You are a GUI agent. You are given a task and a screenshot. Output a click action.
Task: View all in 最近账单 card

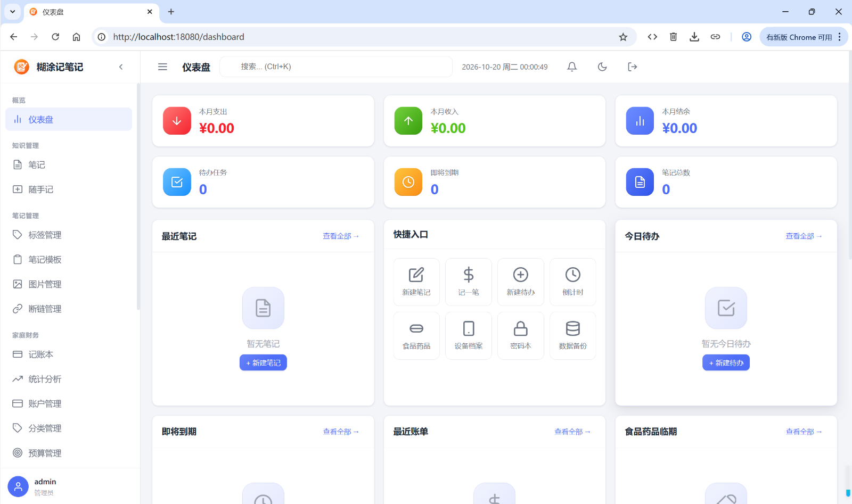coord(572,432)
